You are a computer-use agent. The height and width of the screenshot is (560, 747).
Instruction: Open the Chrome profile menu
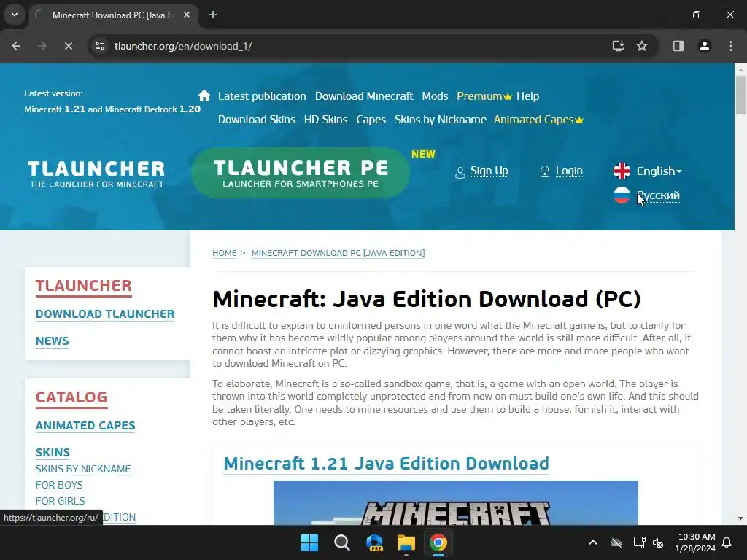pos(705,46)
